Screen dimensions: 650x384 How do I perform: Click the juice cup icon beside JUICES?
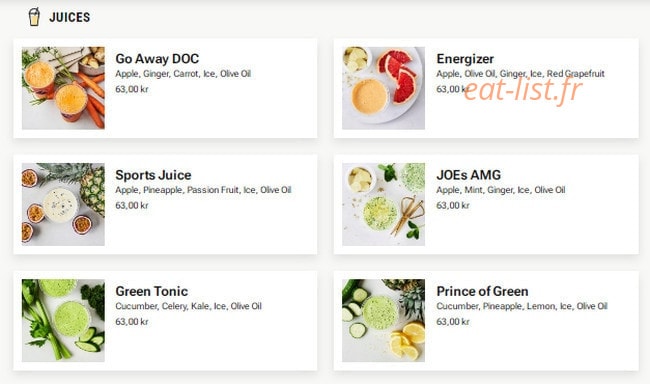[34, 17]
